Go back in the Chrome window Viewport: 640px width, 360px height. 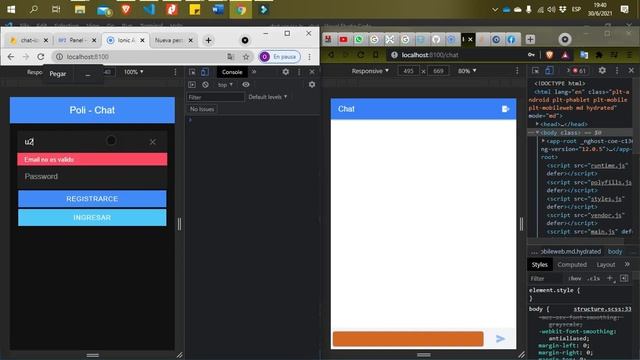point(11,57)
